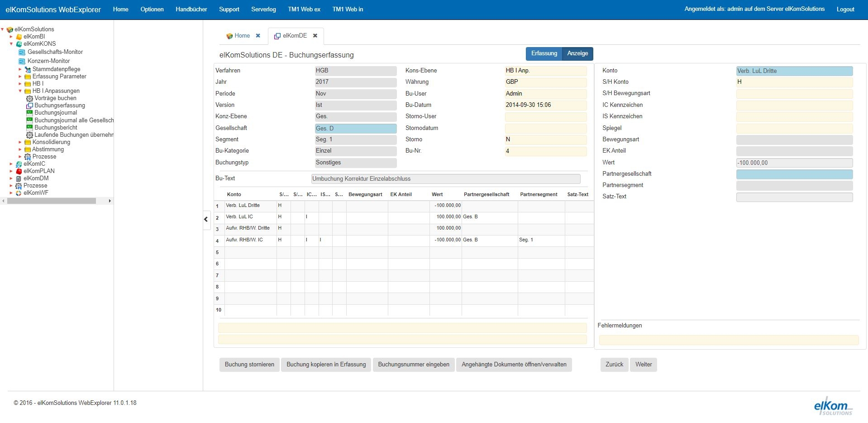
Task: Click the Buchungsjournal green sheet icon
Action: pos(29,113)
